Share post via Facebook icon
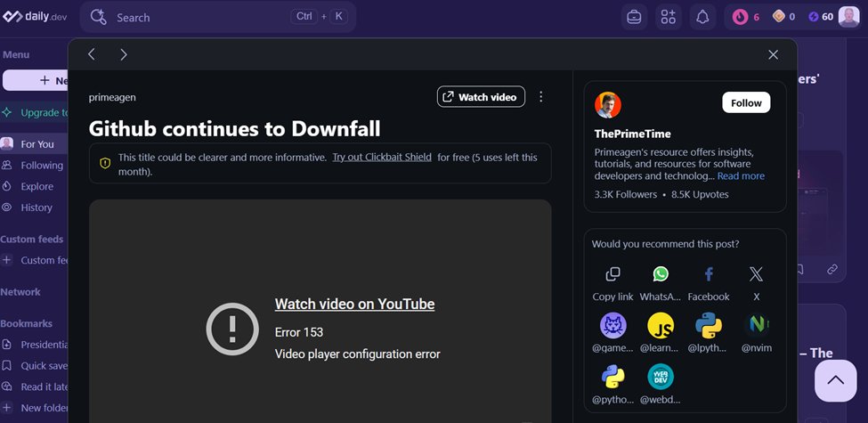The height and width of the screenshot is (423, 868). [x=709, y=274]
